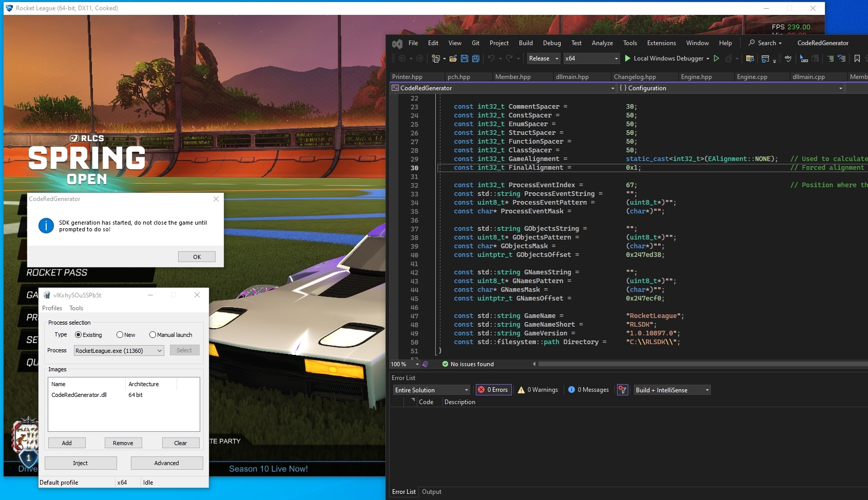Open the Build menu in Visual Studio
The width and height of the screenshot is (868, 500).
coord(526,43)
